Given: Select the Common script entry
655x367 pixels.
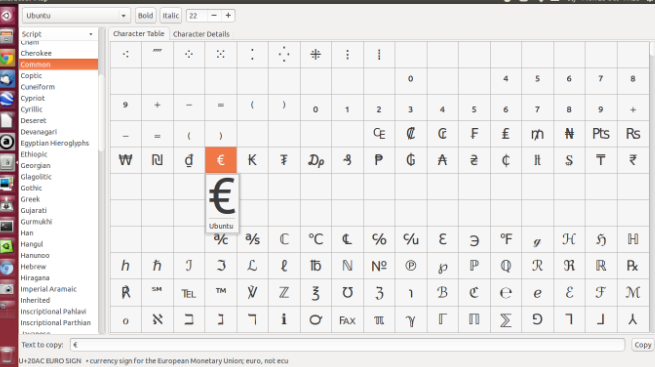Looking at the screenshot, I should click(58, 64).
